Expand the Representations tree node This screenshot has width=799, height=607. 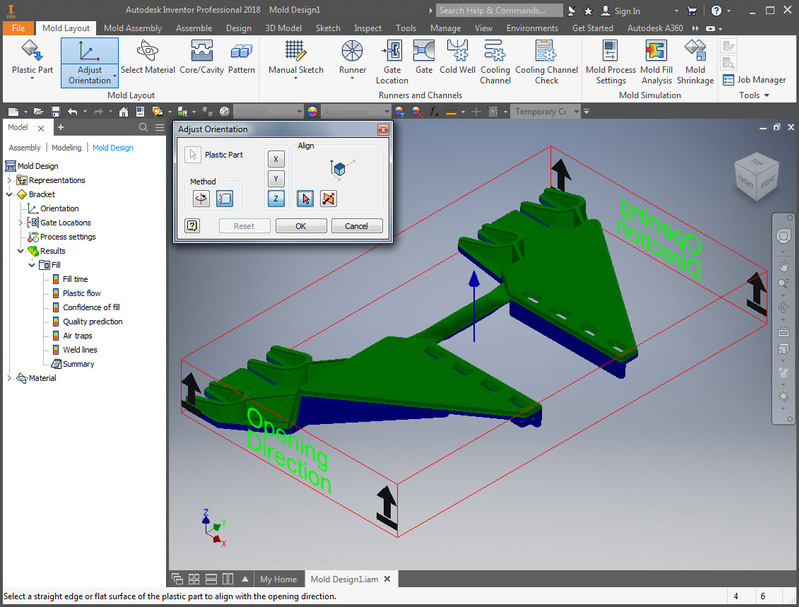(x=9, y=180)
